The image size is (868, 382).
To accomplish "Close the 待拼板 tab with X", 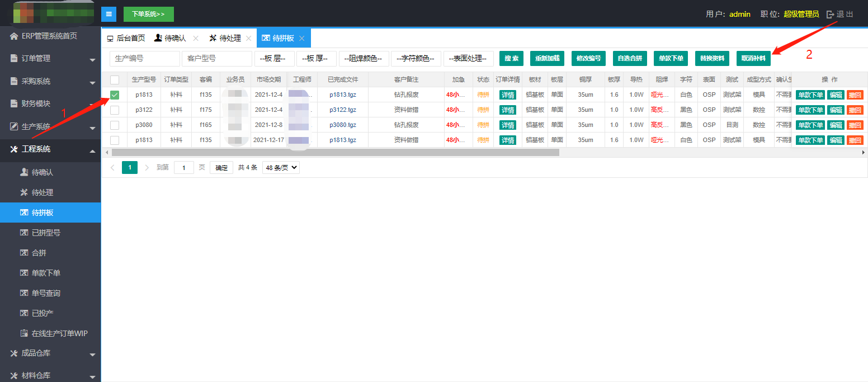I will tap(301, 38).
